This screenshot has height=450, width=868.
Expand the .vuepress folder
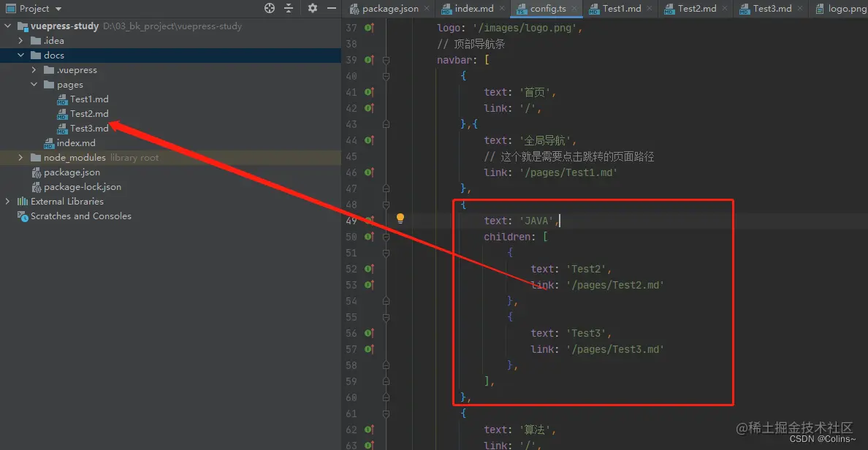tap(34, 69)
